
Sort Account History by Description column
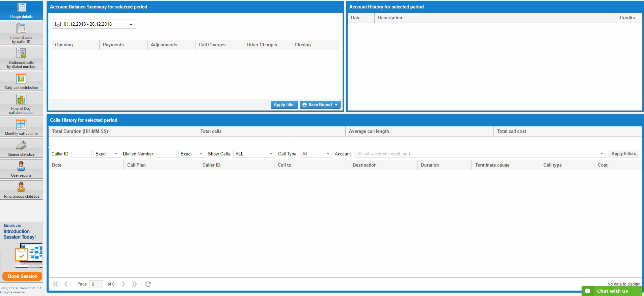[485, 18]
